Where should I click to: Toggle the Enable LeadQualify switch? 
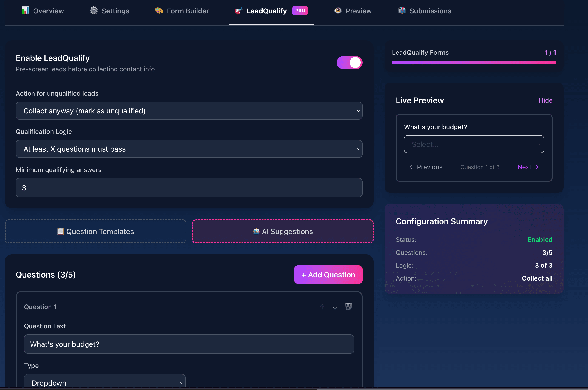click(349, 62)
